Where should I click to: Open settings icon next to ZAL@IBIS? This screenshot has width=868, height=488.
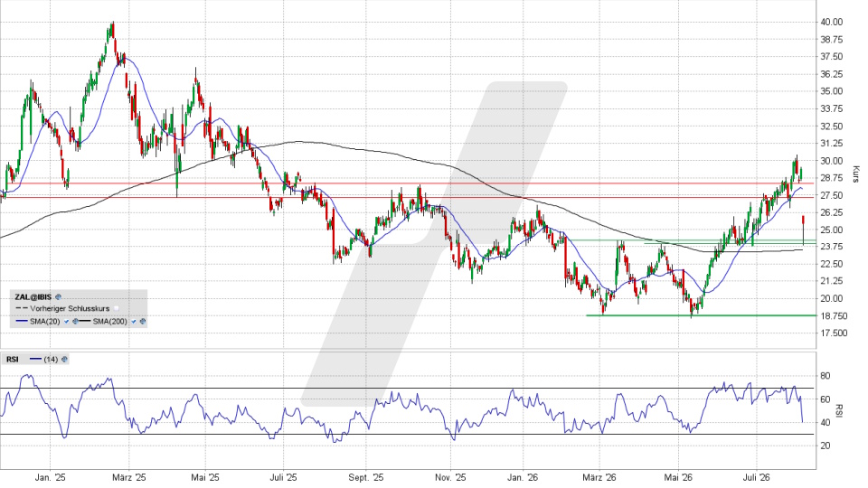[x=58, y=297]
